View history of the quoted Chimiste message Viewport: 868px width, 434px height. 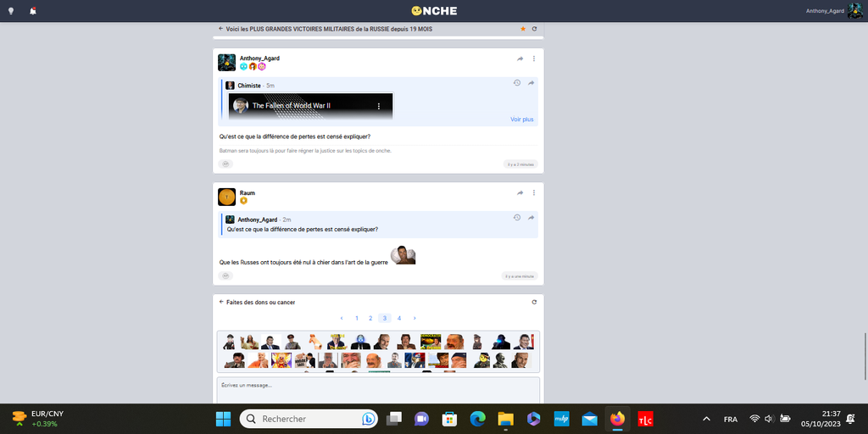pyautogui.click(x=517, y=82)
